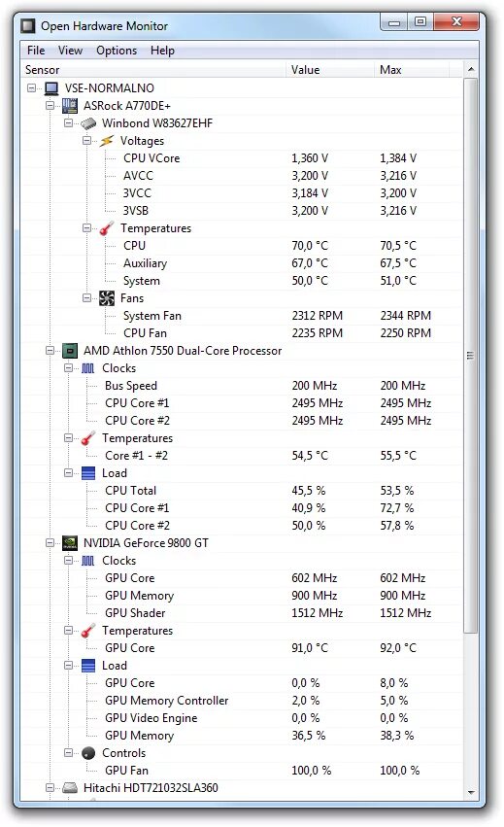Open the View menu

[70, 51]
